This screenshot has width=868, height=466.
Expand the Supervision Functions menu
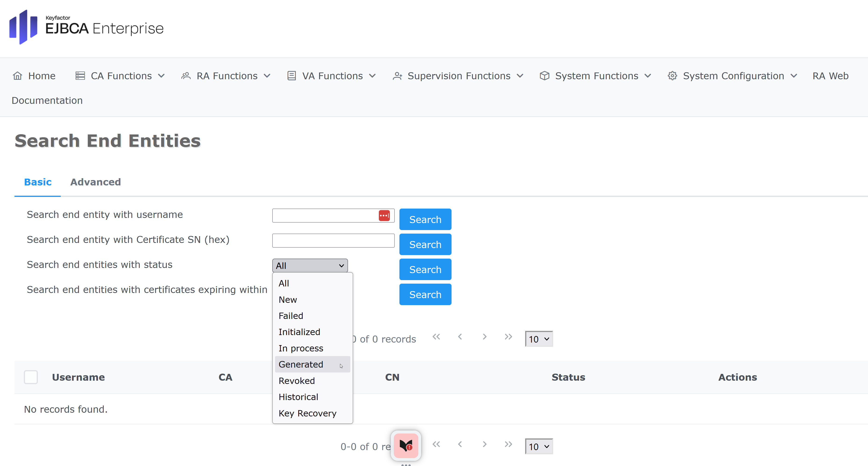tap(458, 76)
